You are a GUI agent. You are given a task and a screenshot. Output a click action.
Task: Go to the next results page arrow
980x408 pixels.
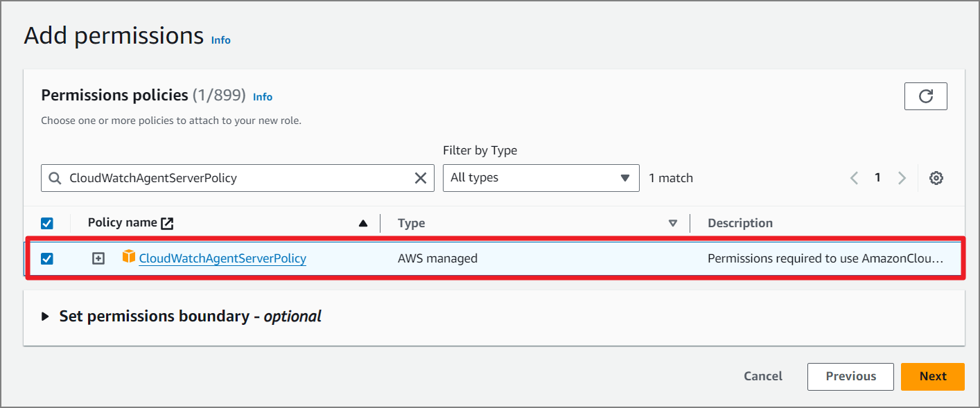pyautogui.click(x=902, y=178)
